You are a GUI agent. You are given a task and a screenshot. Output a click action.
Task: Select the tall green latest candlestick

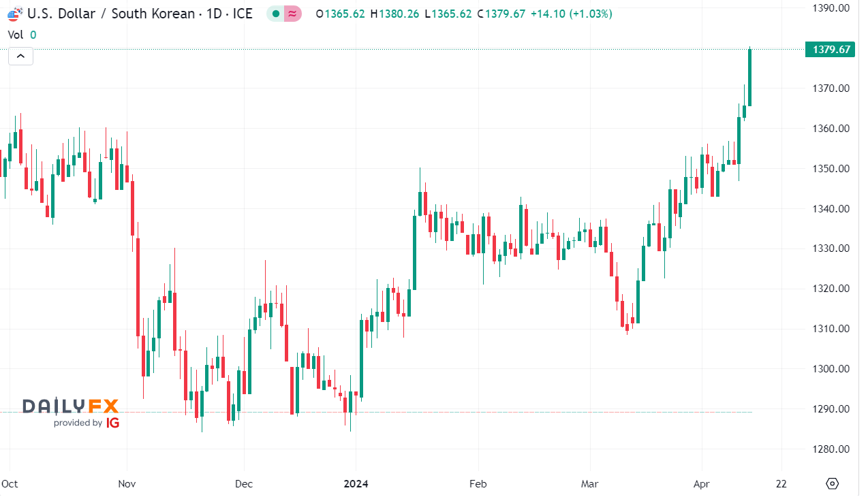(x=749, y=76)
